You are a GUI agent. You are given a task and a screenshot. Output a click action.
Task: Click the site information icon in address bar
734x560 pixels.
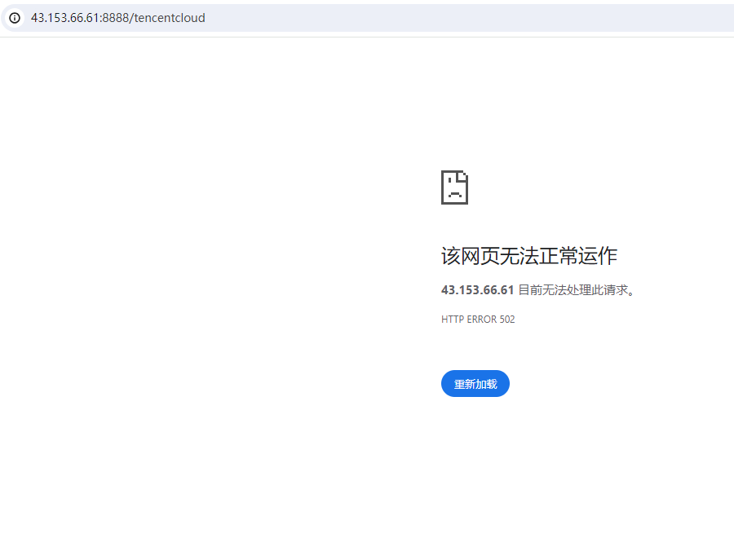(15, 18)
